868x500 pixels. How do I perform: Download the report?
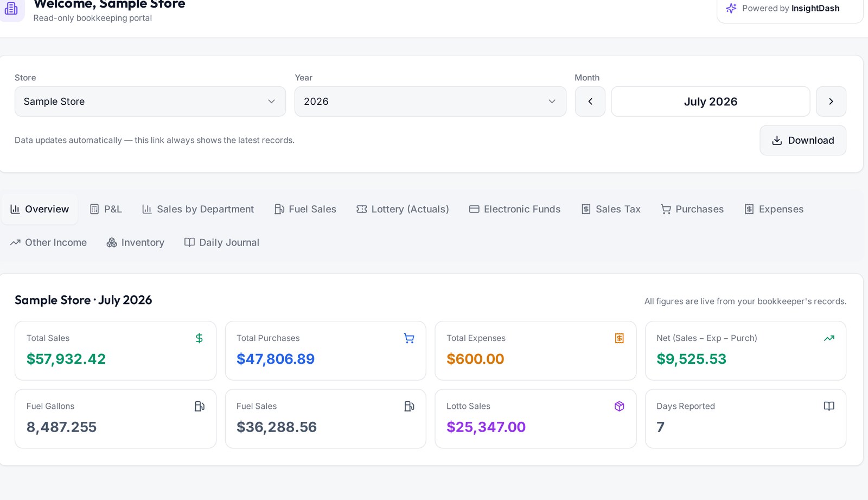pyautogui.click(x=802, y=140)
